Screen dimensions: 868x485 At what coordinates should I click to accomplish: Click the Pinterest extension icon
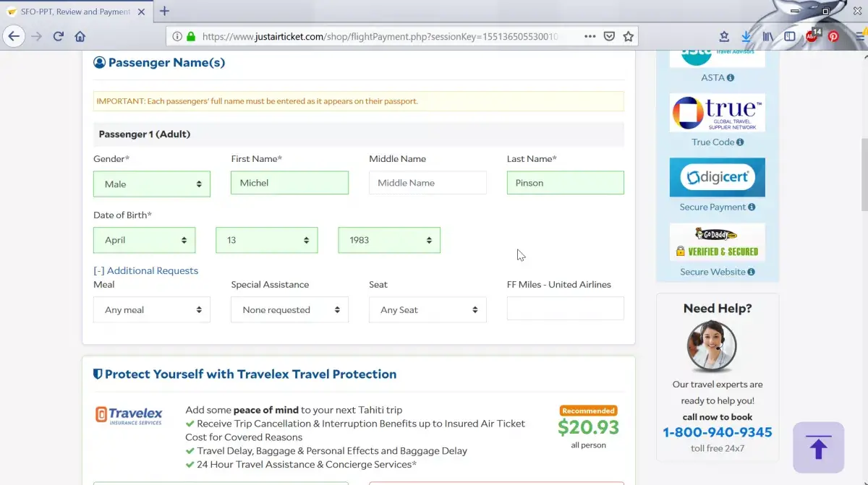tap(833, 36)
